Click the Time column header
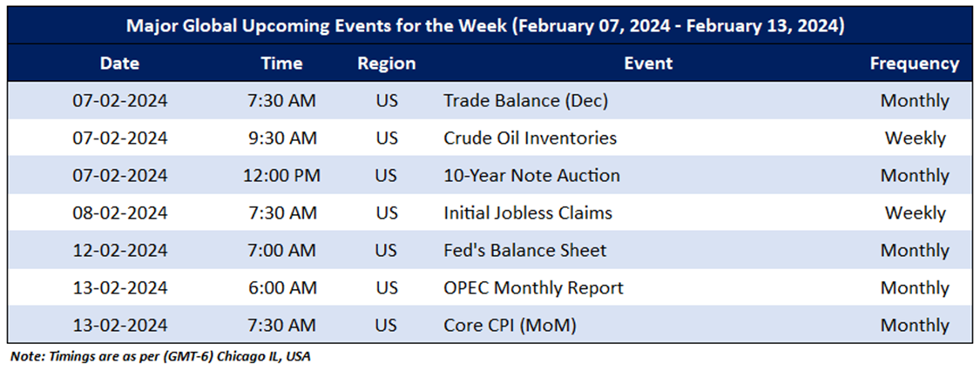 [x=281, y=64]
